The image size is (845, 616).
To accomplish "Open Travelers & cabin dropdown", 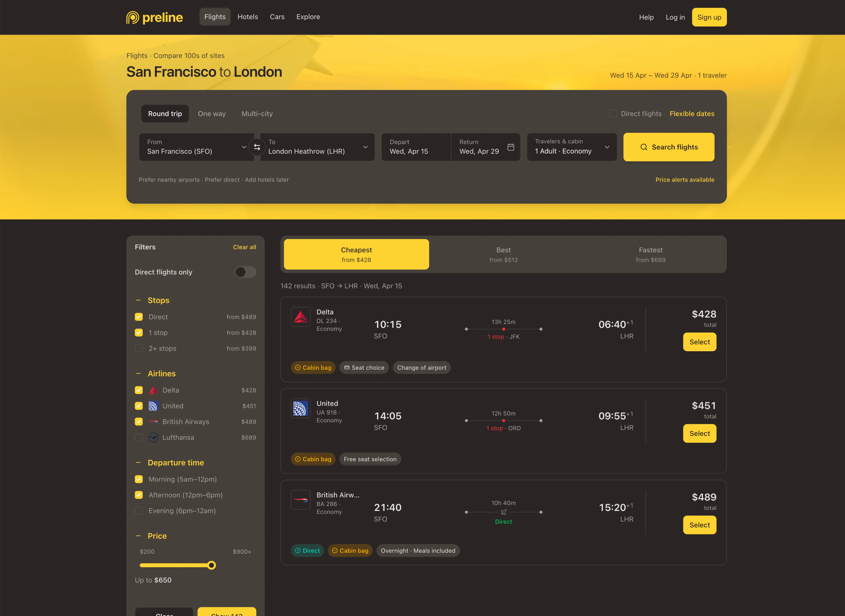I will (572, 147).
